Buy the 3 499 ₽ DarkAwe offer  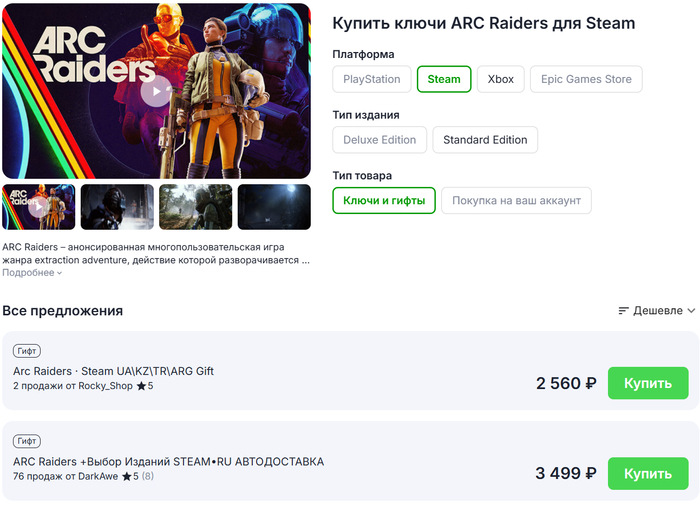click(x=648, y=473)
